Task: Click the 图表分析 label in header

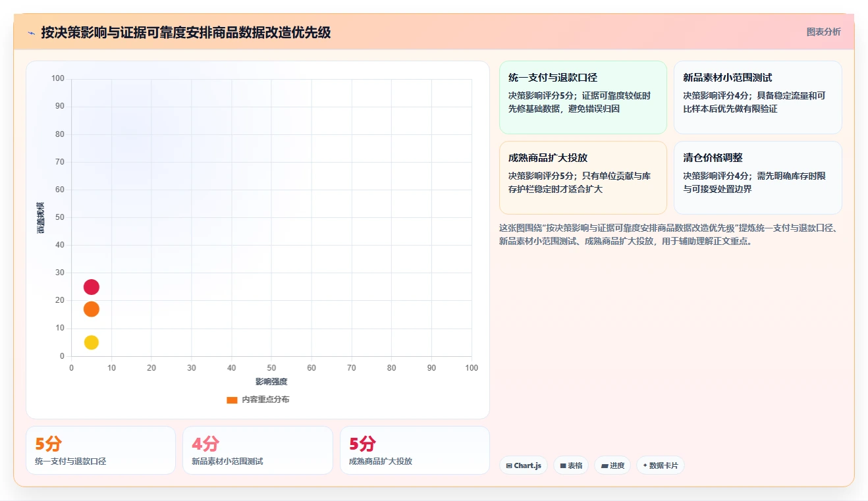Action: click(x=823, y=32)
